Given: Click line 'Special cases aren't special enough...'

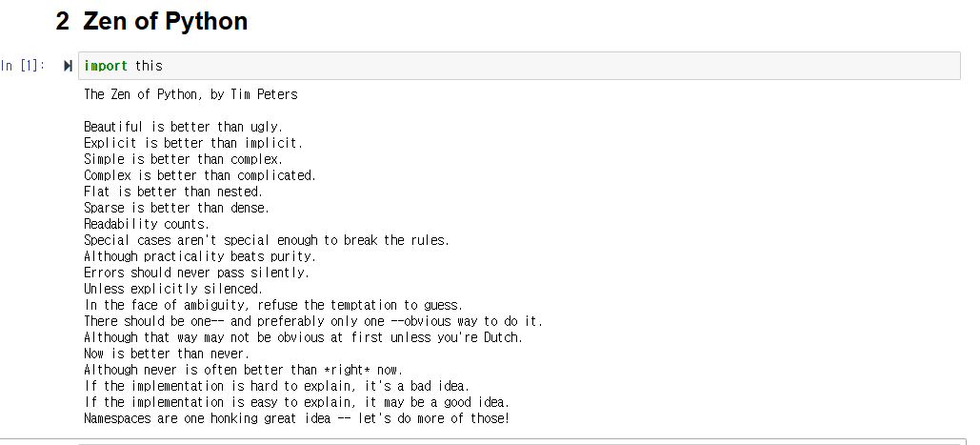Looking at the screenshot, I should 267,240.
